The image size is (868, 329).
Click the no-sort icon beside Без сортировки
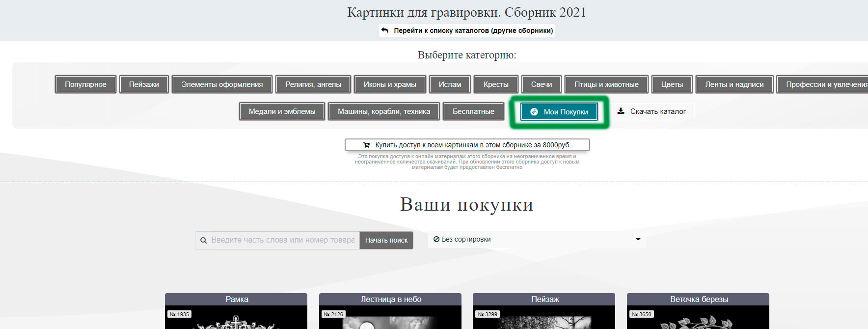[x=436, y=239]
